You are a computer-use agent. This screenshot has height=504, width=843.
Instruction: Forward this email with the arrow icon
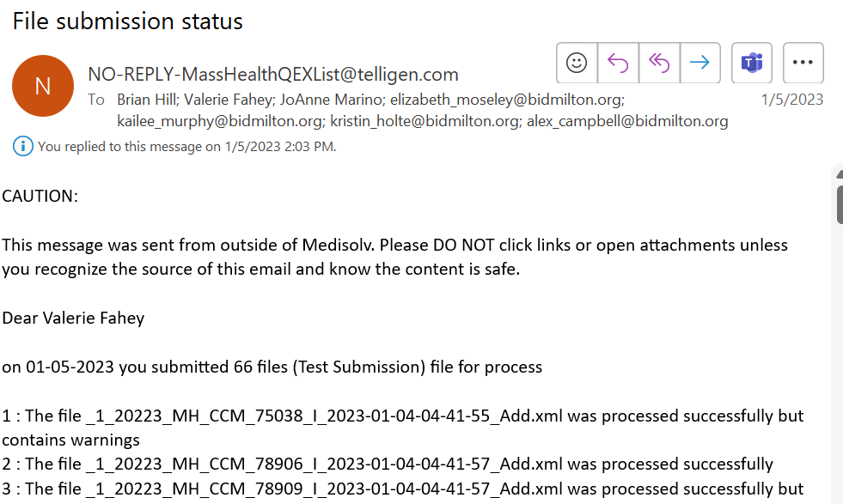click(700, 63)
